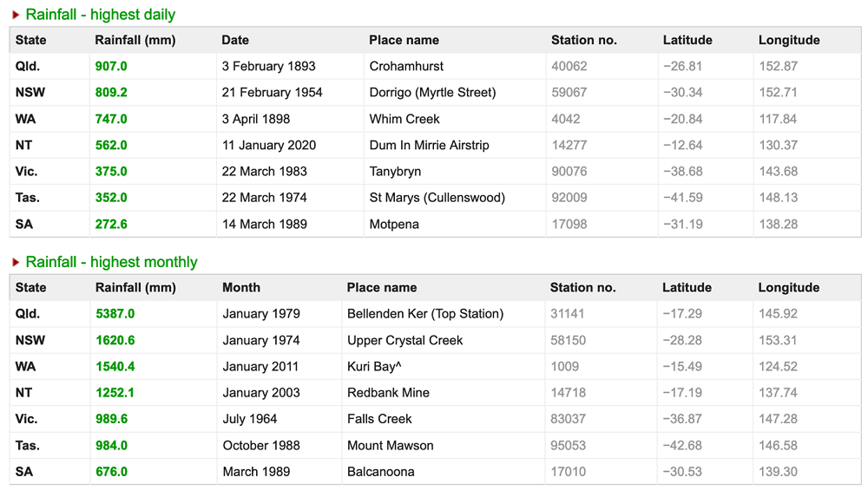Collapse the red arrow beside Rainfall - highest monthly
This screenshot has height=497, width=868.
[x=16, y=262]
